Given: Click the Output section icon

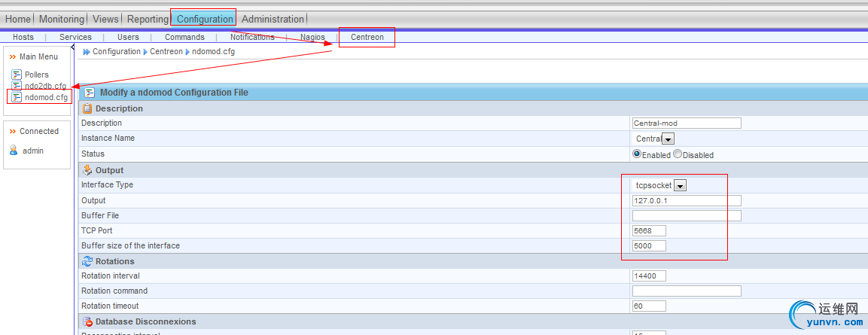Looking at the screenshot, I should tap(87, 170).
